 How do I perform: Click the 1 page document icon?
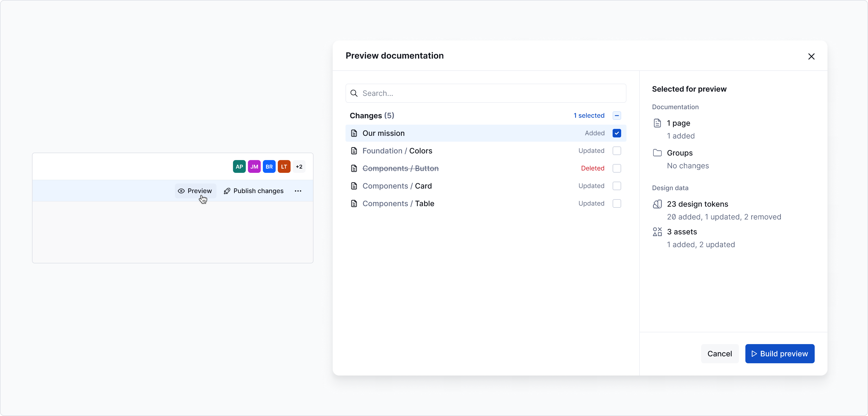(657, 123)
